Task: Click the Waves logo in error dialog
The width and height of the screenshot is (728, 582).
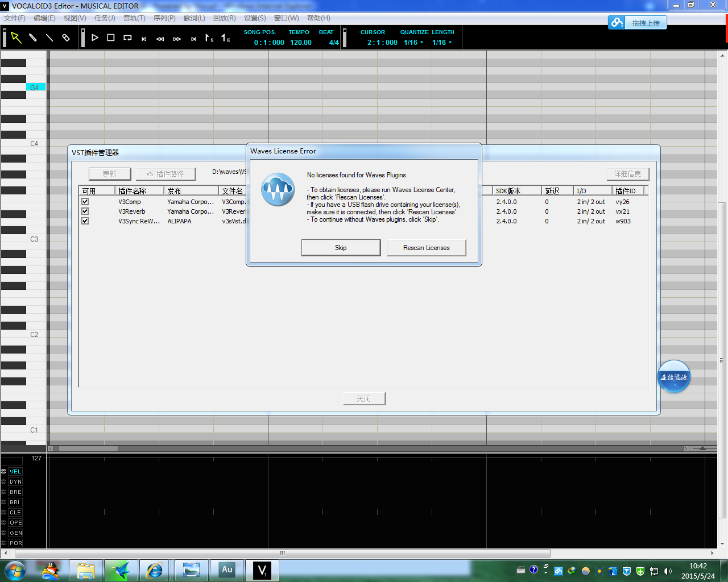Action: pyautogui.click(x=278, y=190)
